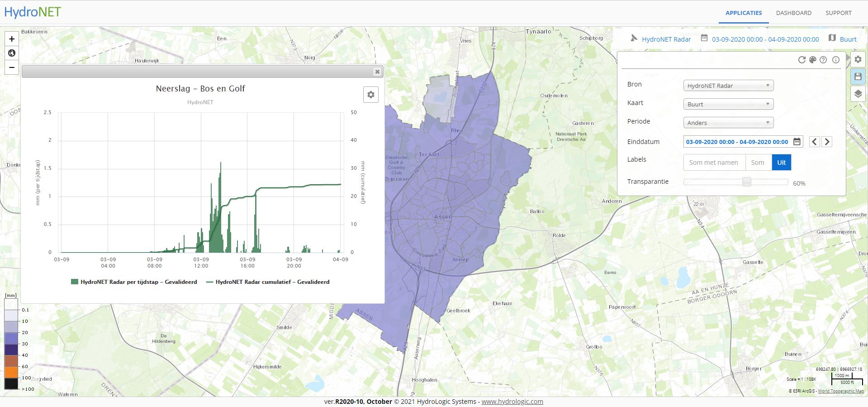Open the www.hydrologic.com link
Viewport: 868px width, 407px height.
(512, 402)
